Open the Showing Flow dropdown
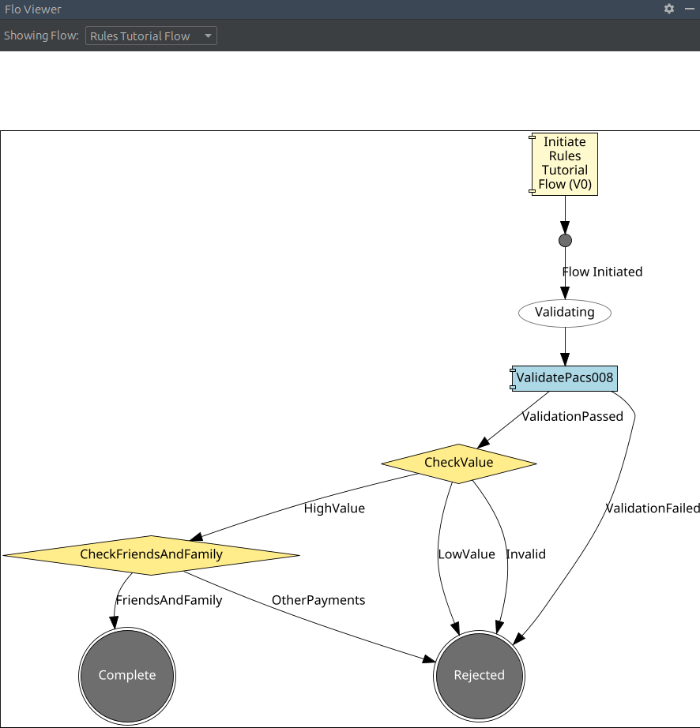This screenshot has height=728, width=700. click(151, 36)
